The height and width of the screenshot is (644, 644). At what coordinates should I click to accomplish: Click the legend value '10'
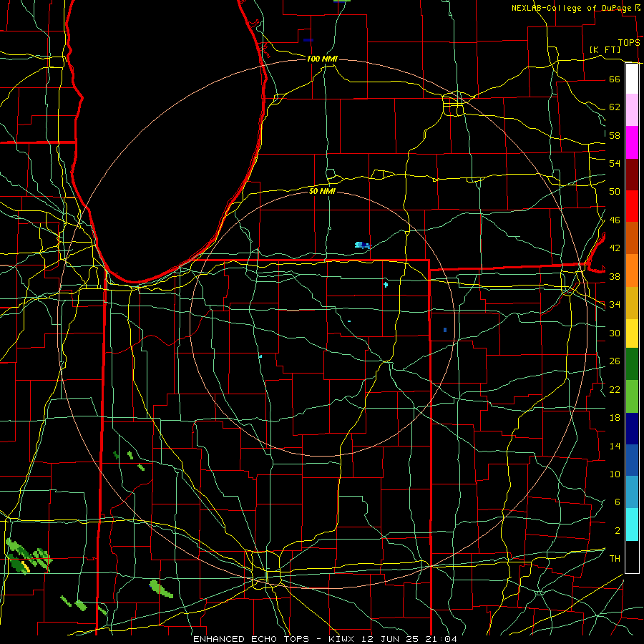(615, 474)
